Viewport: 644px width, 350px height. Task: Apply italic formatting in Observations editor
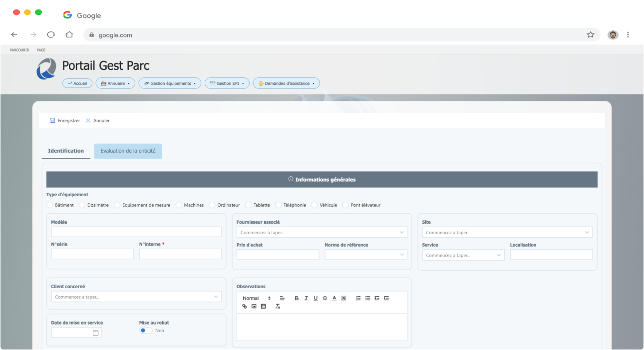click(306, 298)
